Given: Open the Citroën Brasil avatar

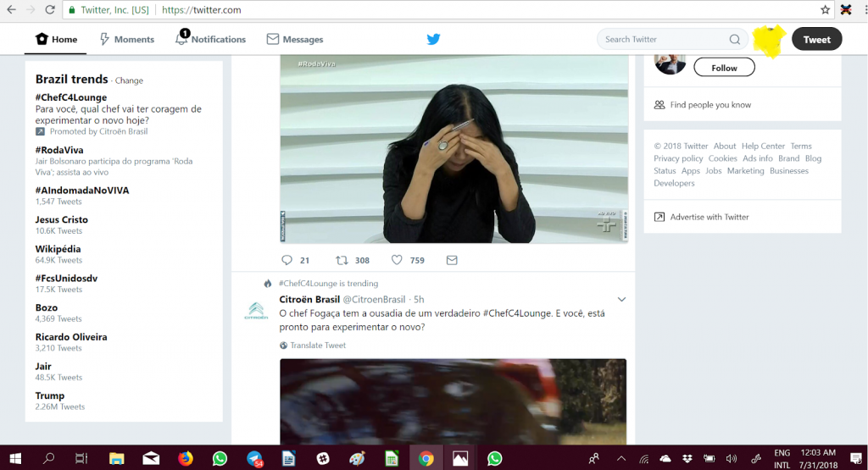Looking at the screenshot, I should coord(256,311).
